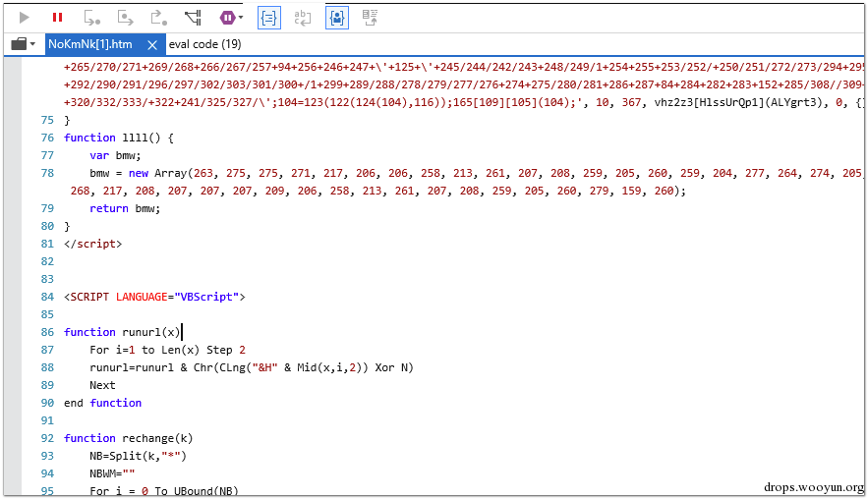This screenshot has width=868, height=499.
Task: Click the Break on new worker icon
Action: click(x=193, y=18)
